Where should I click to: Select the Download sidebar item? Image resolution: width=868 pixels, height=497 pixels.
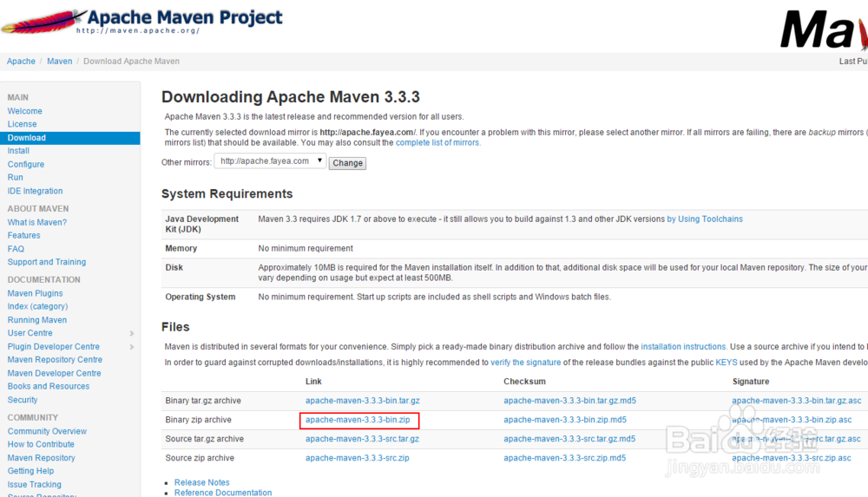(x=69, y=138)
